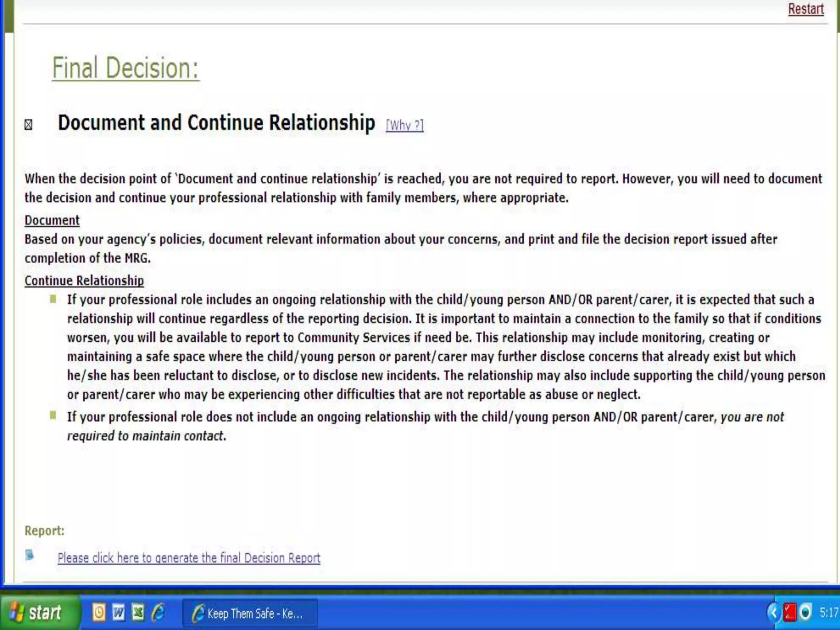
Task: Launch Word from quick launch
Action: pyautogui.click(x=119, y=613)
